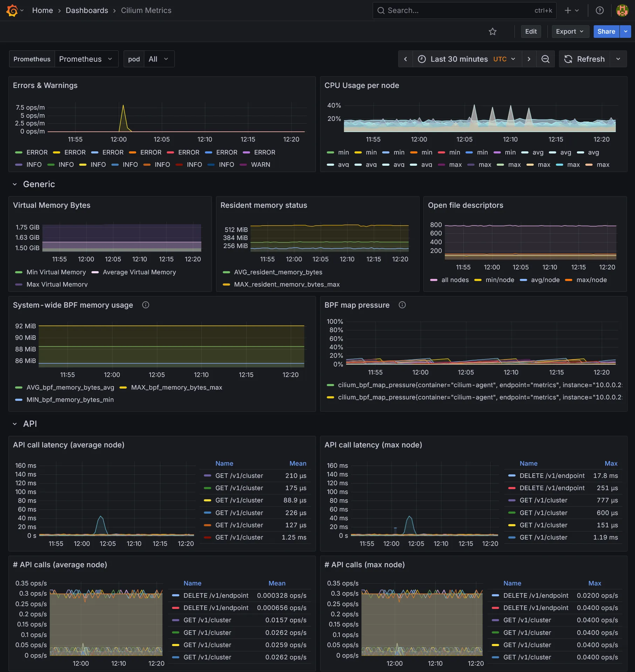Click the Edit button
635x672 pixels.
coord(531,32)
